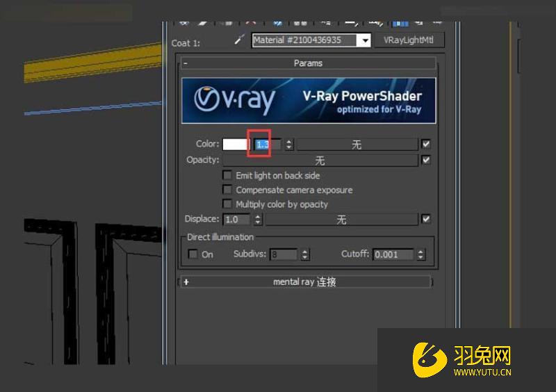Image resolution: width=556 pixels, height=392 pixels.
Task: Enable Multiply color by opacity
Action: coord(227,204)
